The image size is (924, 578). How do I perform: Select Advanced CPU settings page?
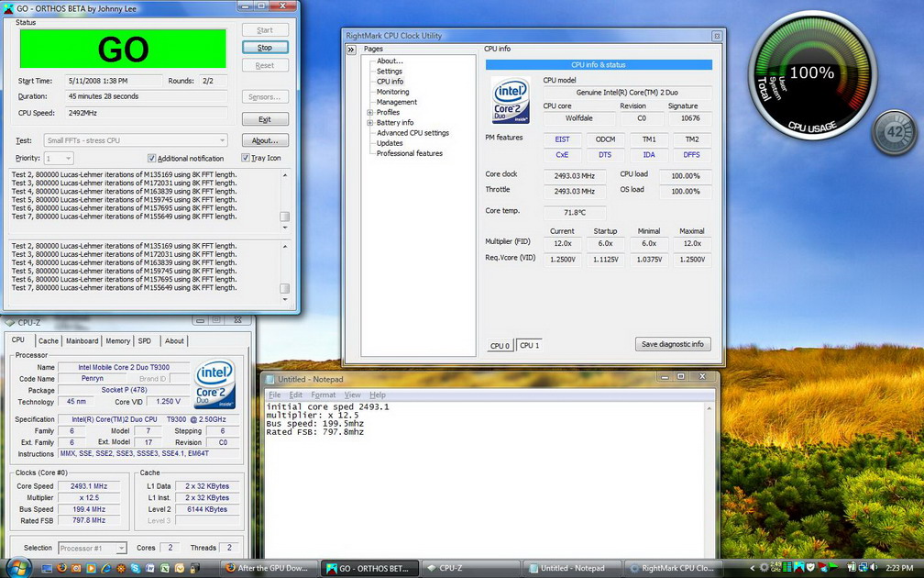coord(412,133)
